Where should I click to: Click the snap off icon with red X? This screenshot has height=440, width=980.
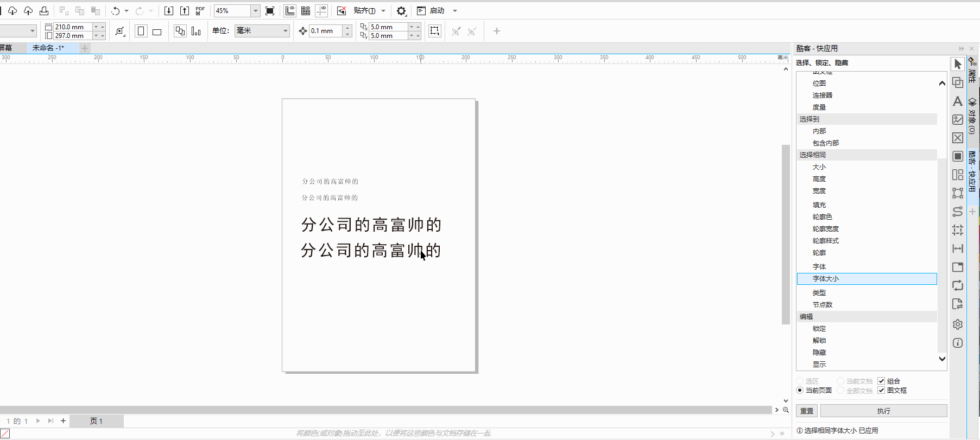click(x=342, y=11)
